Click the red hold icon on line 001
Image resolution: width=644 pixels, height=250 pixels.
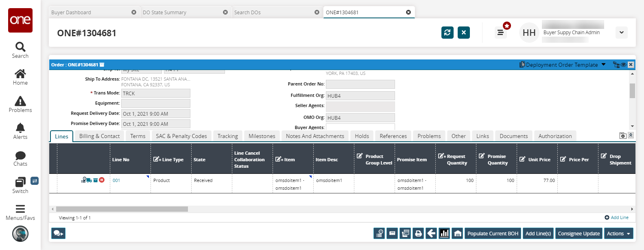click(x=102, y=180)
